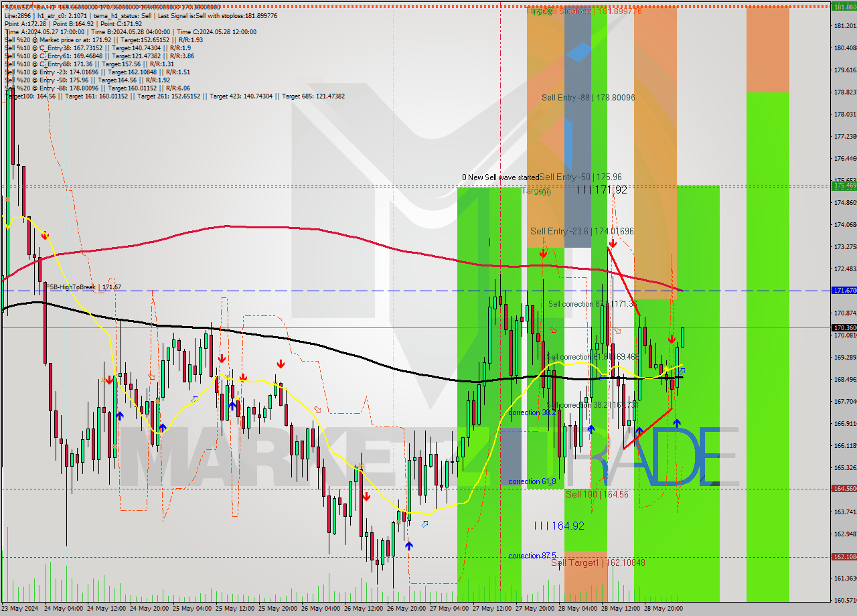This screenshot has width=857, height=616.
Task: Click the 'I I I 171.92' label
Action: [x=602, y=190]
